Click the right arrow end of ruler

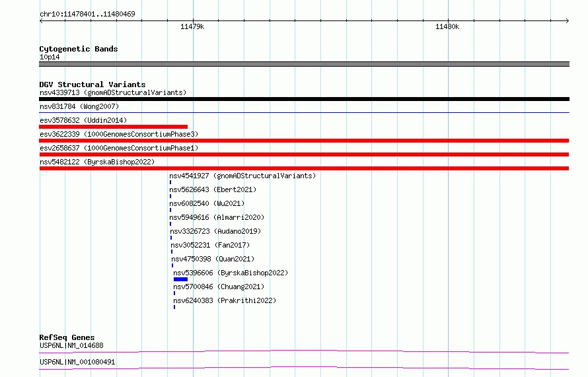pos(568,20)
